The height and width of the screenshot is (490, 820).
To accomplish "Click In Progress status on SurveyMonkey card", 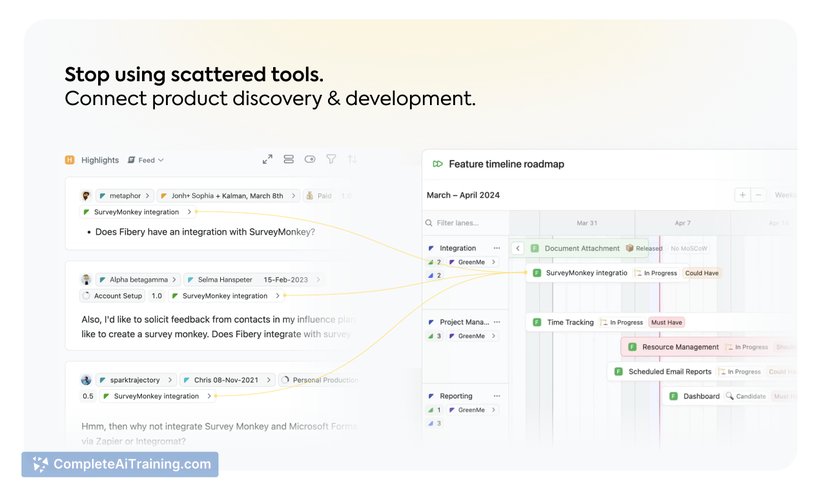I will click(656, 273).
